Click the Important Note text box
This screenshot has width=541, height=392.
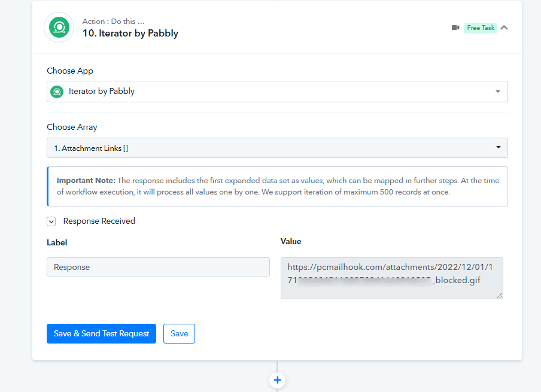(277, 186)
